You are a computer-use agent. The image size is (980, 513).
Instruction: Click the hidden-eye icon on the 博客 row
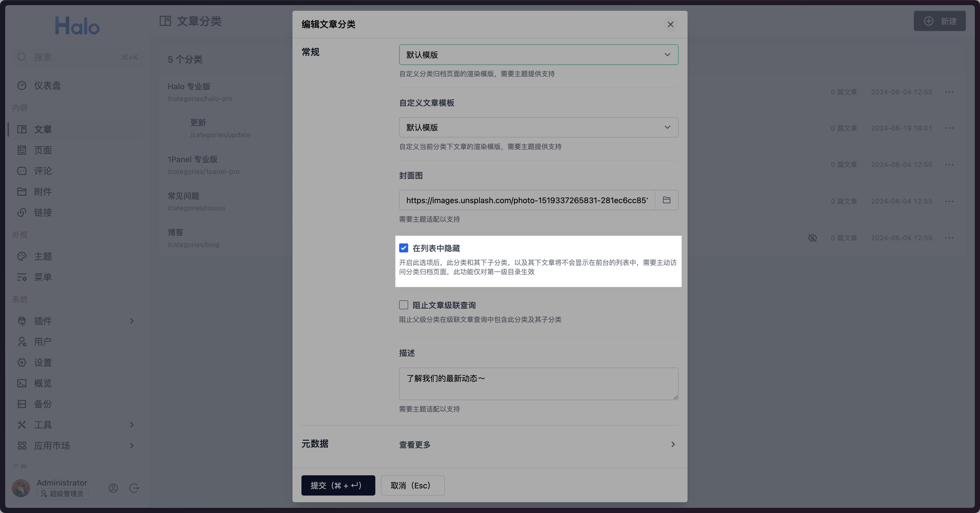[812, 238]
